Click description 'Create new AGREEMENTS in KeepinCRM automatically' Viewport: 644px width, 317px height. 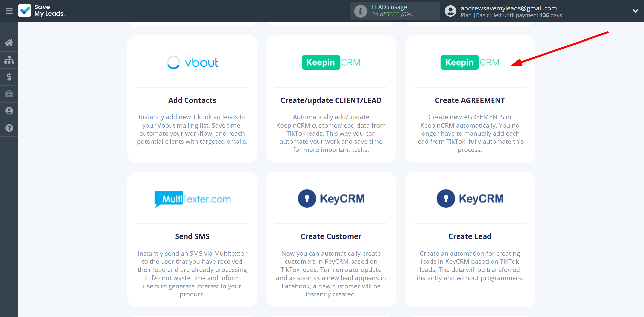470,133
